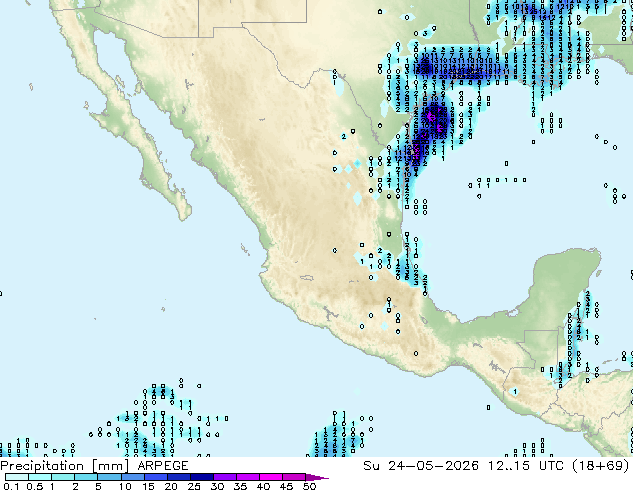Click the 'Su' weekday label
This screenshot has height=490, width=634.
pos(371,466)
